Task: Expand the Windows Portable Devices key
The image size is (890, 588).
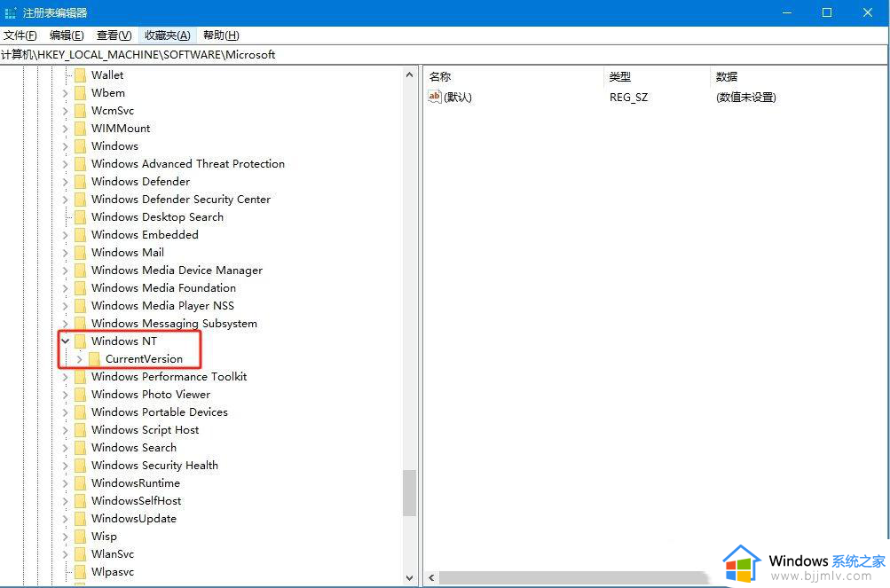Action: pyautogui.click(x=66, y=412)
